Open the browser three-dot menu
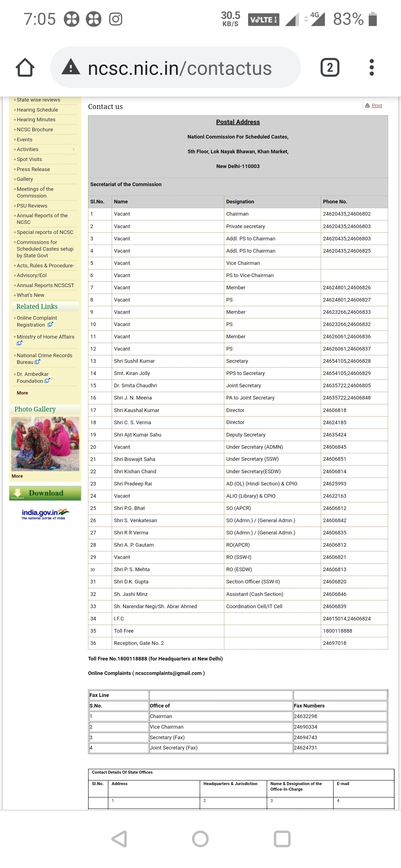This screenshot has width=401, height=868. 371,67
